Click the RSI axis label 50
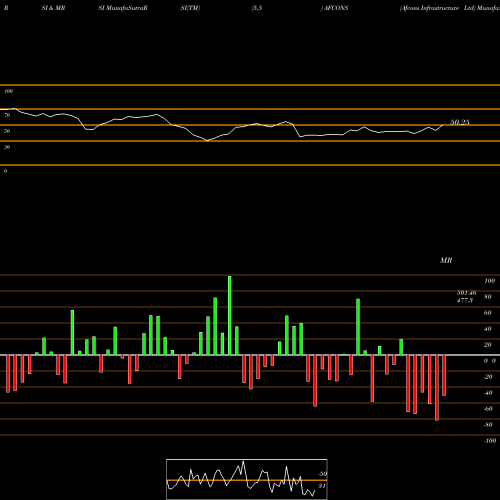The image size is (500, 500). point(7,131)
